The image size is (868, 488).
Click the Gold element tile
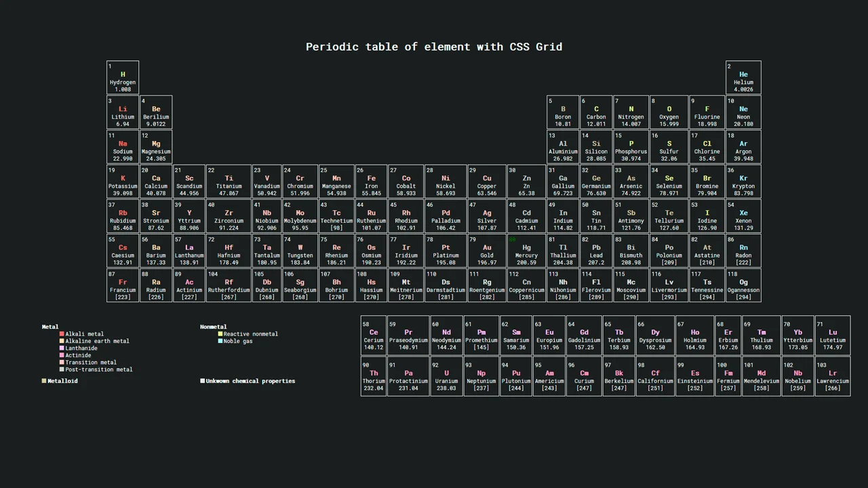point(486,251)
